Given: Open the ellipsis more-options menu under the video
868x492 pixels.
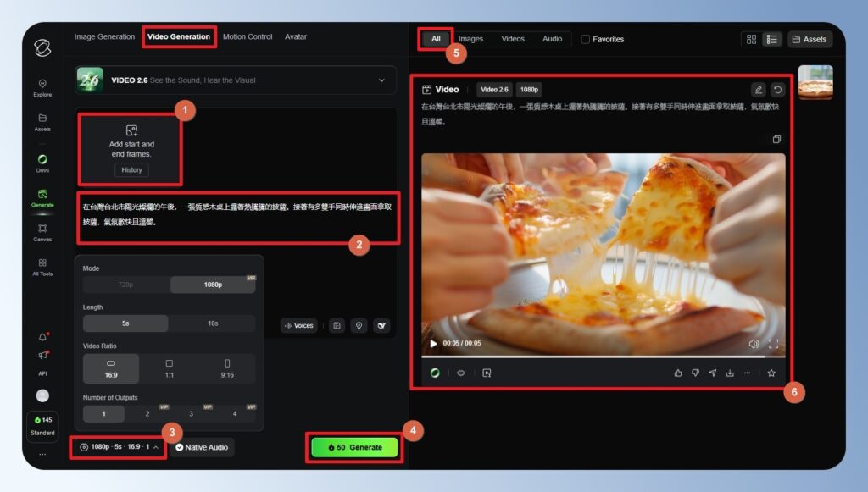Looking at the screenshot, I should coord(748,373).
